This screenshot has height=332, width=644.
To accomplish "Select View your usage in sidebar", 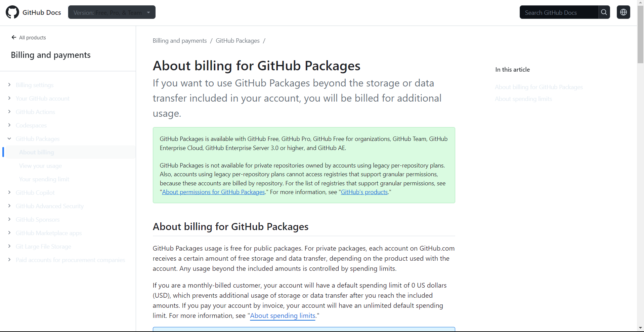I will [40, 165].
